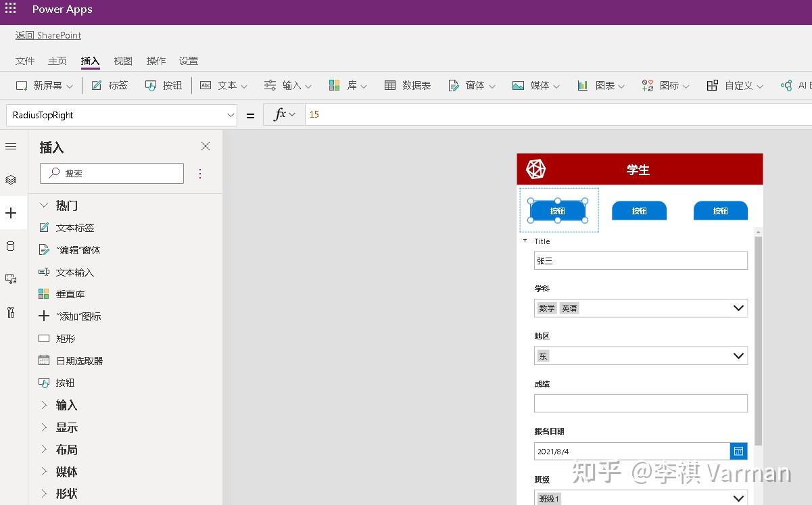Open the 文件 menu
Screen dimensions: 812x505
24,60
